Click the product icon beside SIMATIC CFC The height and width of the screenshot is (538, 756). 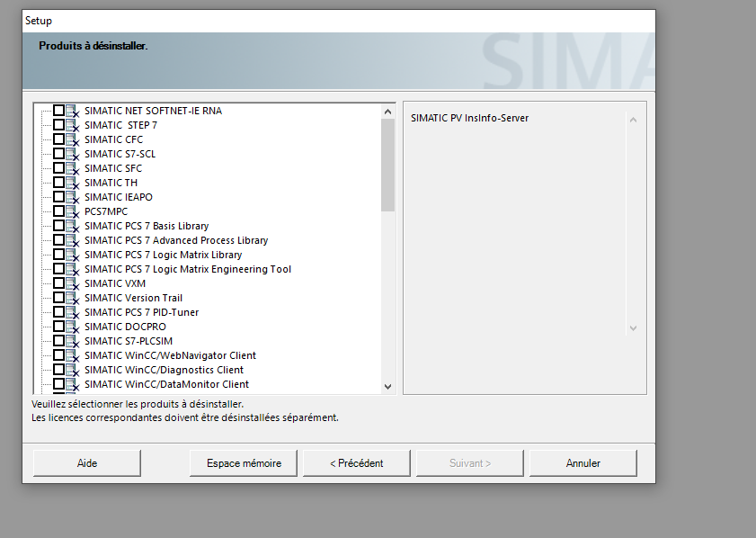(72, 139)
